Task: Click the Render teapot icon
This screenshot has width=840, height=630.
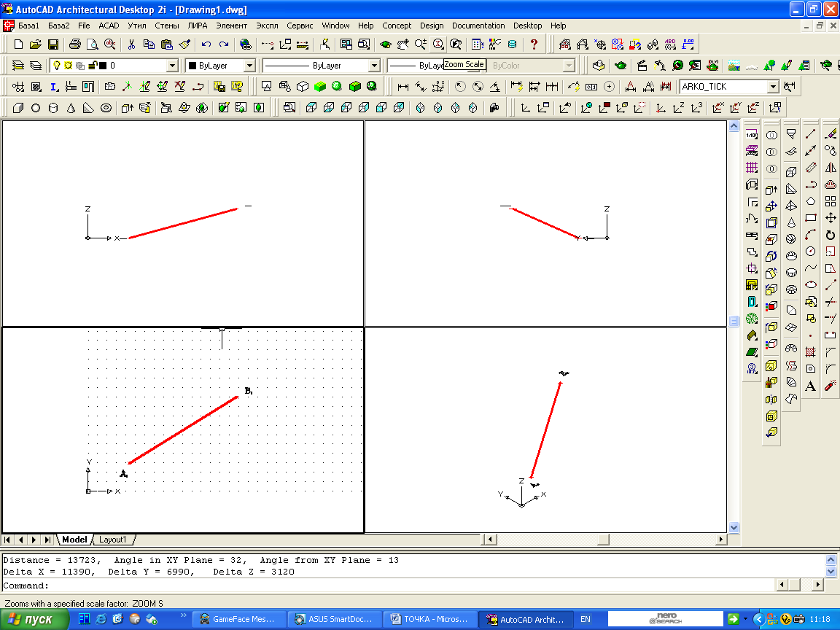Action: (621, 66)
